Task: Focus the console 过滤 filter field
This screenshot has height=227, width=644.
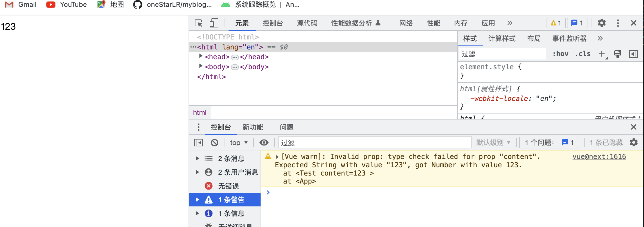Action: pyautogui.click(x=375, y=142)
